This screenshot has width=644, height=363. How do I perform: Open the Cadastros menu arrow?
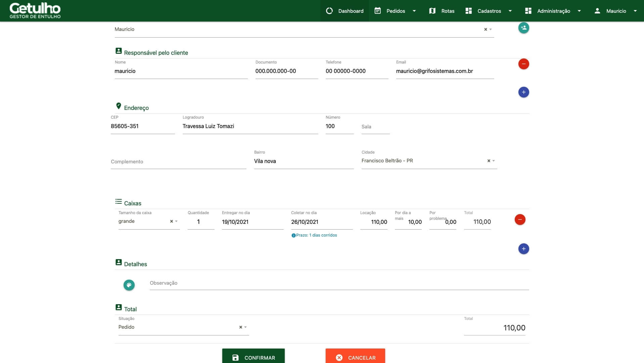(510, 11)
